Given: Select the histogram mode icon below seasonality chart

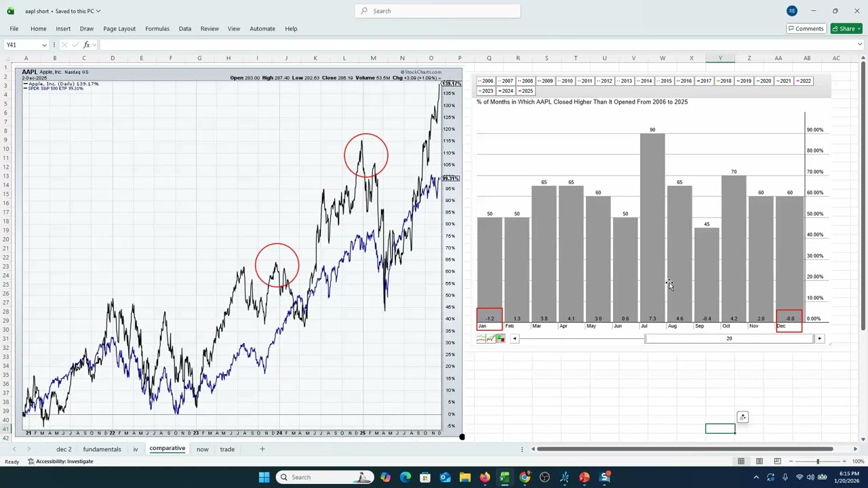Looking at the screenshot, I should (x=500, y=339).
